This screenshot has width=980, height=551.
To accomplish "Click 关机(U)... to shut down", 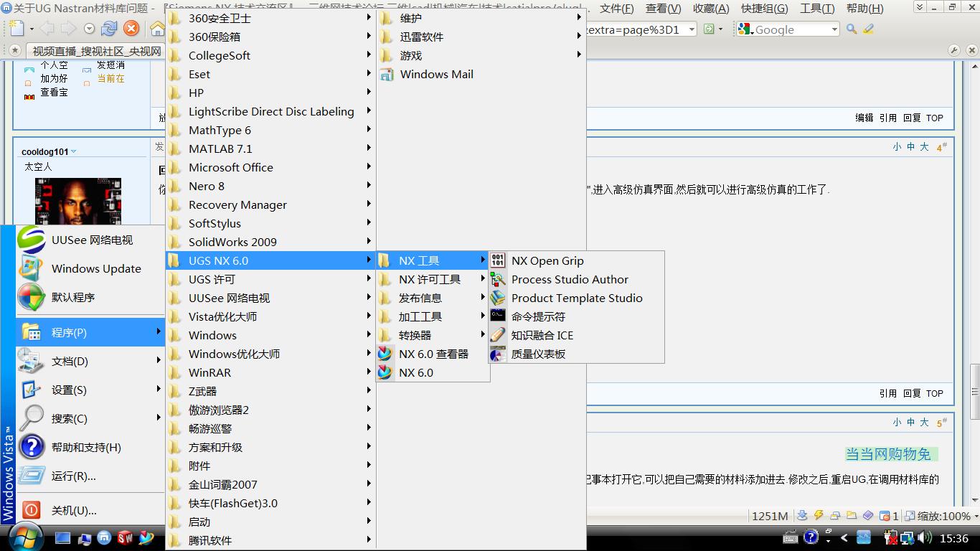I will pyautogui.click(x=90, y=510).
